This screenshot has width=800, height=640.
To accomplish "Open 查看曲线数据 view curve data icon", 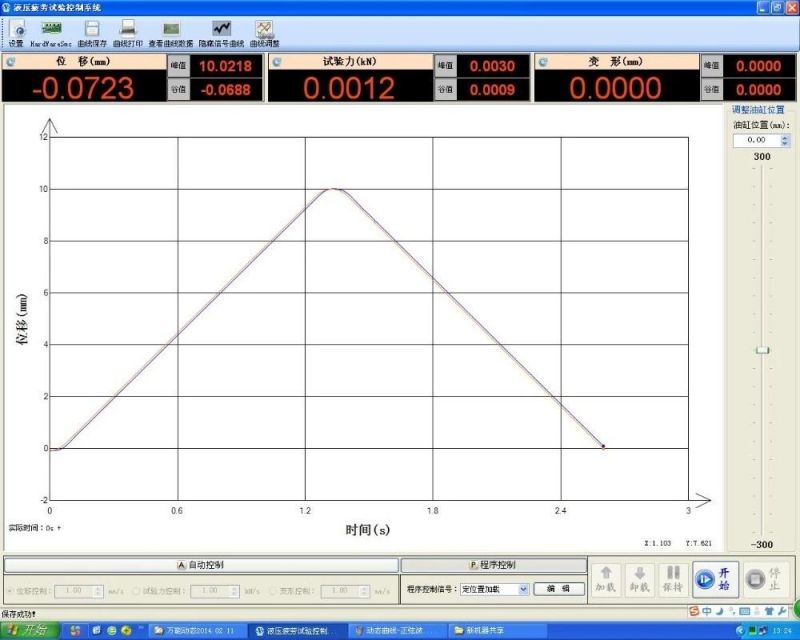I will [x=171, y=33].
